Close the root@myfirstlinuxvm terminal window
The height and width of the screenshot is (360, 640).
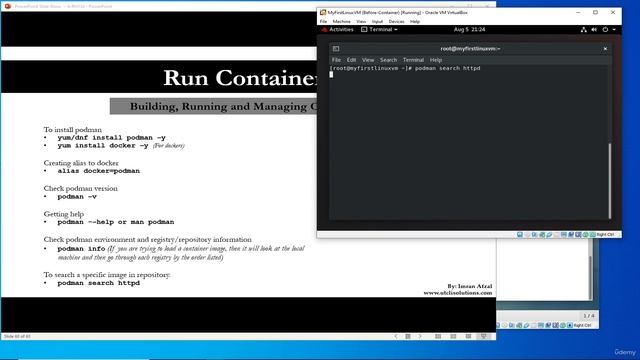[605, 49]
